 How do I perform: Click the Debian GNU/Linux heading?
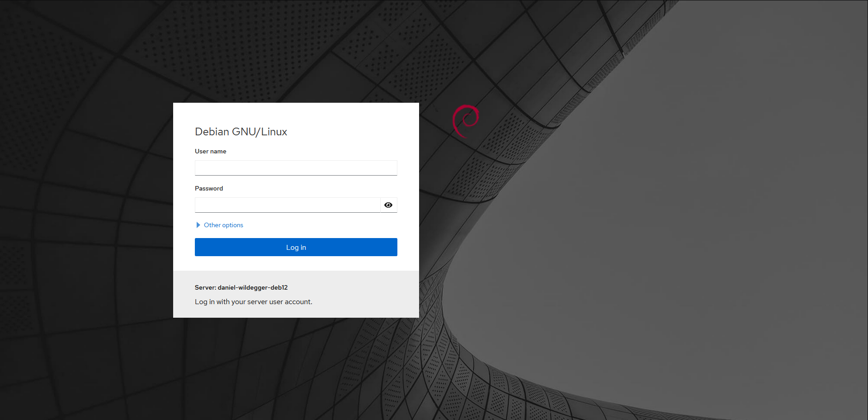(241, 132)
